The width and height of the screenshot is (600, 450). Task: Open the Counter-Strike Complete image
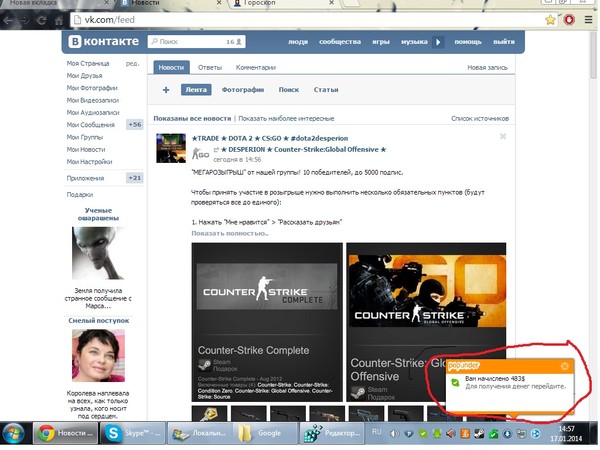(267, 322)
